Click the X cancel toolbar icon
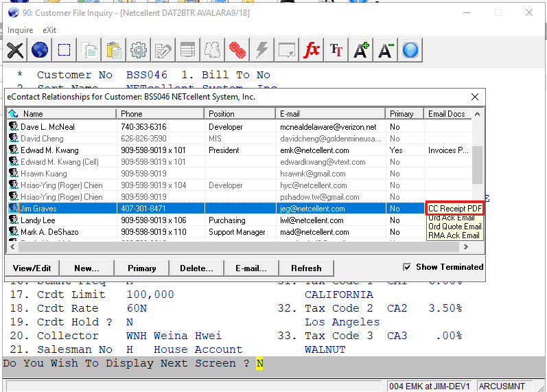Viewport: 547px width, 392px height. 15,50
